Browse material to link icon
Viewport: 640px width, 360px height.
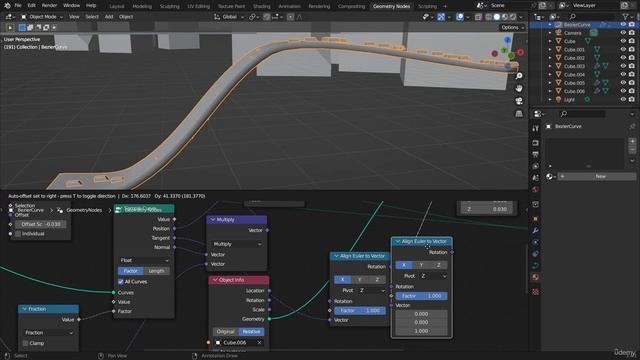(x=550, y=176)
